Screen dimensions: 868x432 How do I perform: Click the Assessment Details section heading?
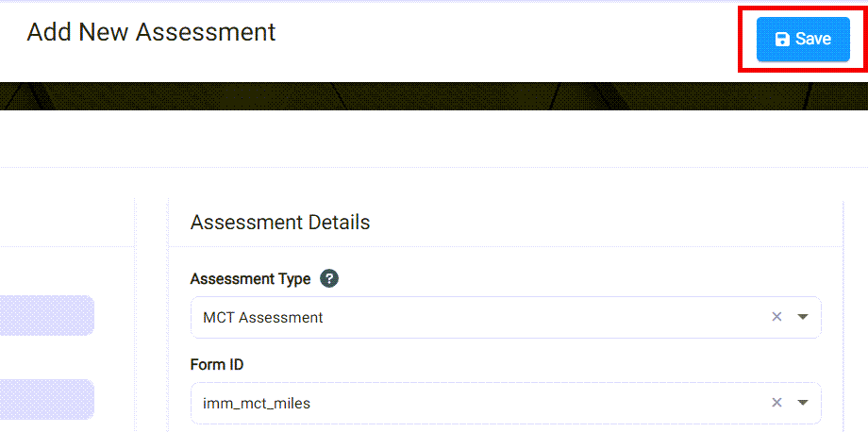tap(280, 223)
